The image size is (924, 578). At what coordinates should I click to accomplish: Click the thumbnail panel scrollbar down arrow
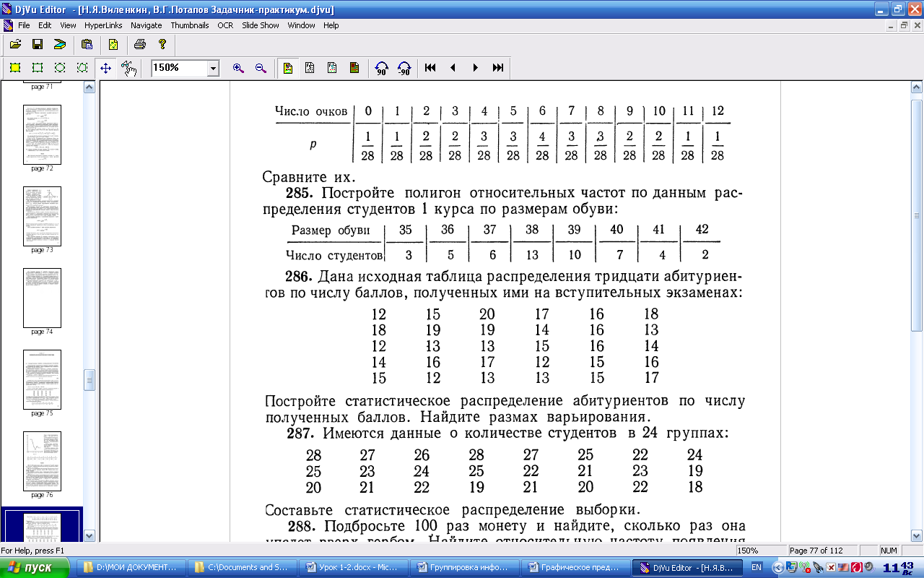pyautogui.click(x=90, y=535)
